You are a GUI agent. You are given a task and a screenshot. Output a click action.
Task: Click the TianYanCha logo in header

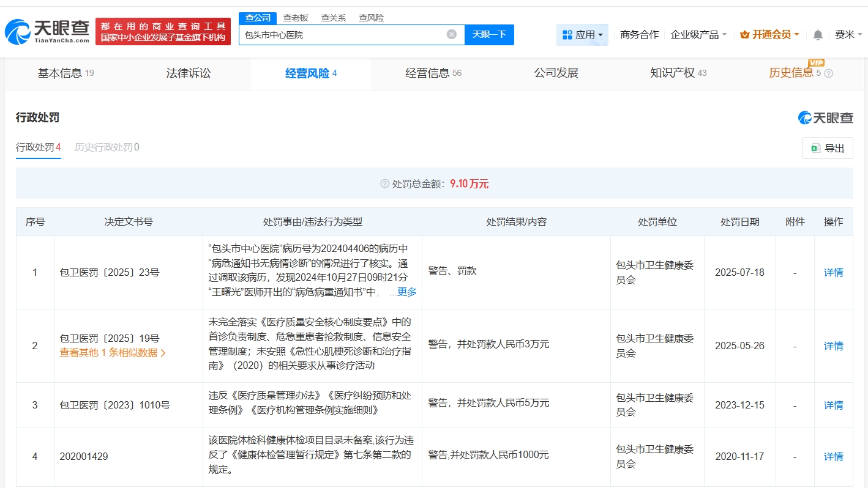tap(48, 32)
